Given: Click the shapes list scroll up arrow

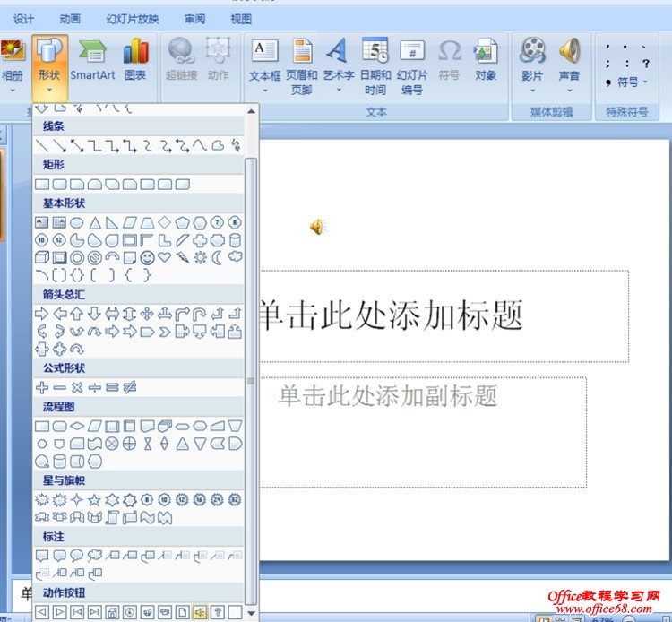Looking at the screenshot, I should (251, 111).
